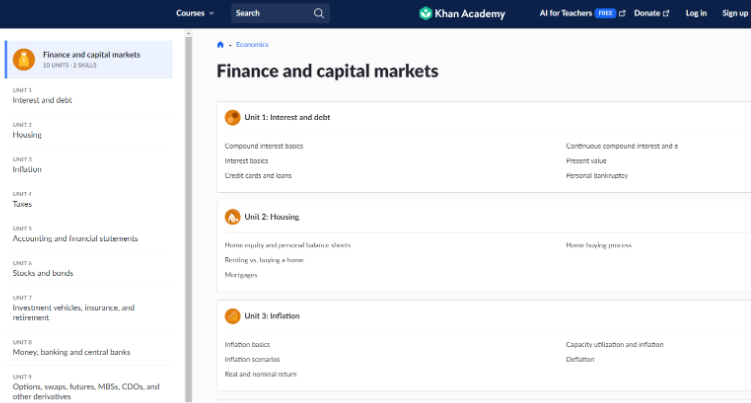This screenshot has height=403, width=751.
Task: Click Log in
Action: coord(696,13)
